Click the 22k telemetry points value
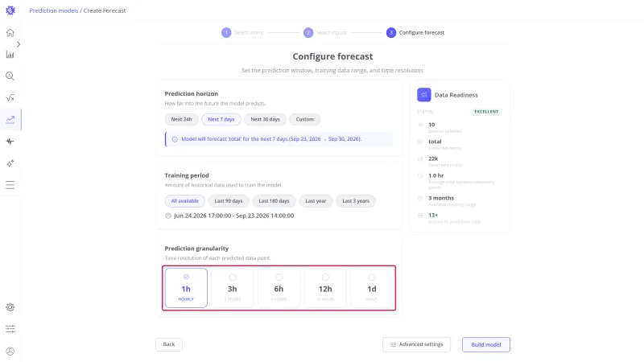Image resolution: width=644 pixels, height=362 pixels. tap(433, 158)
